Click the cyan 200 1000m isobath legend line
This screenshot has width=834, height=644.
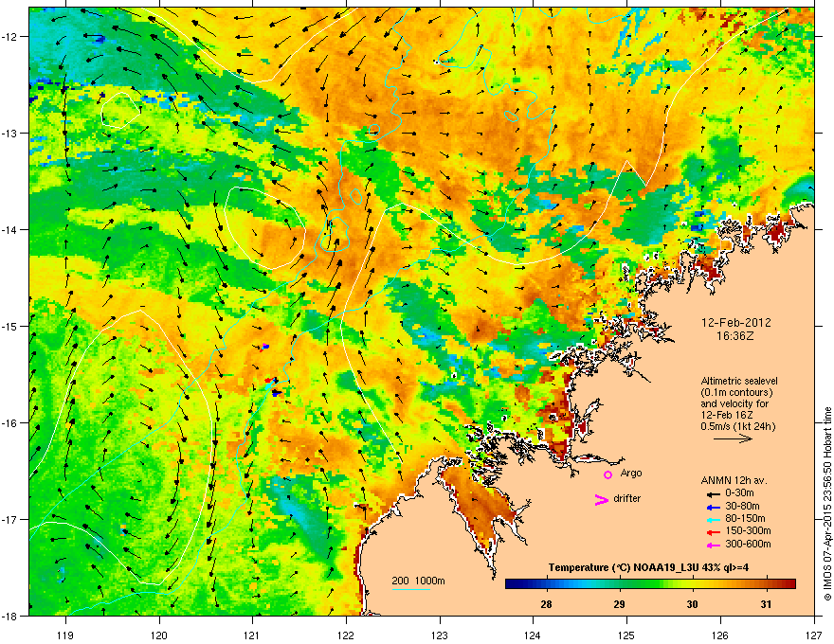pyautogui.click(x=410, y=589)
